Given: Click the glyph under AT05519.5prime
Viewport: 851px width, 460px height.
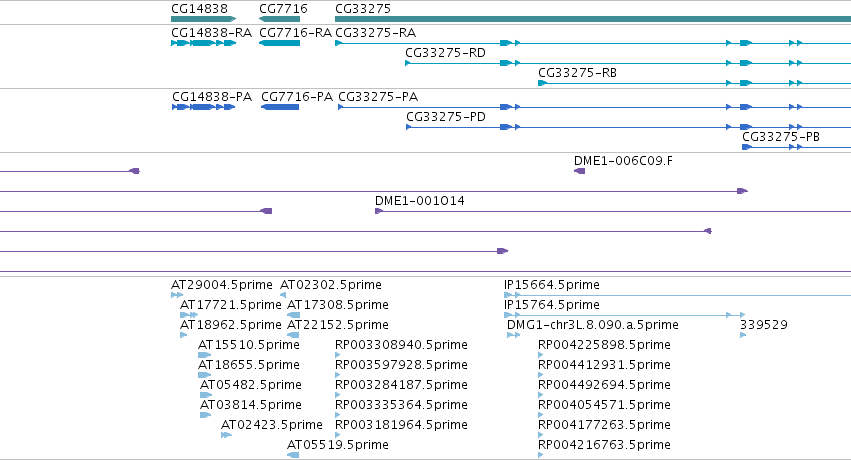Looking at the screenshot, I should pyautogui.click(x=293, y=455).
